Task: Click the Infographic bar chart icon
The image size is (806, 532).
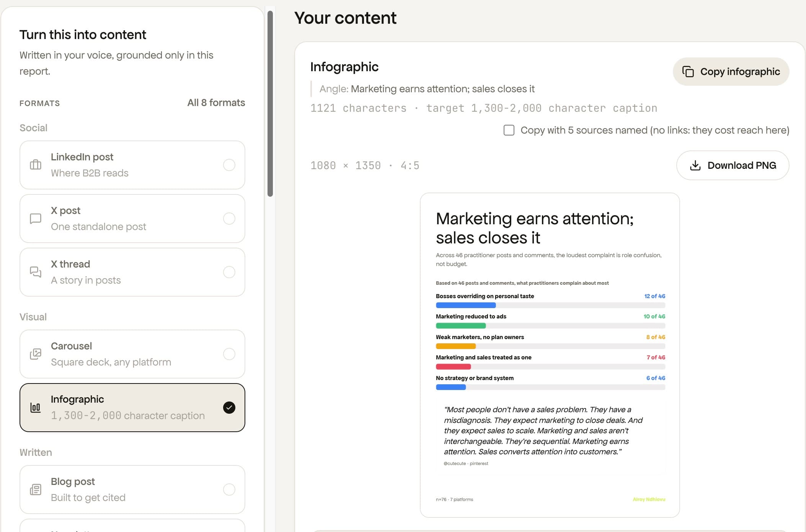Action: tap(36, 408)
